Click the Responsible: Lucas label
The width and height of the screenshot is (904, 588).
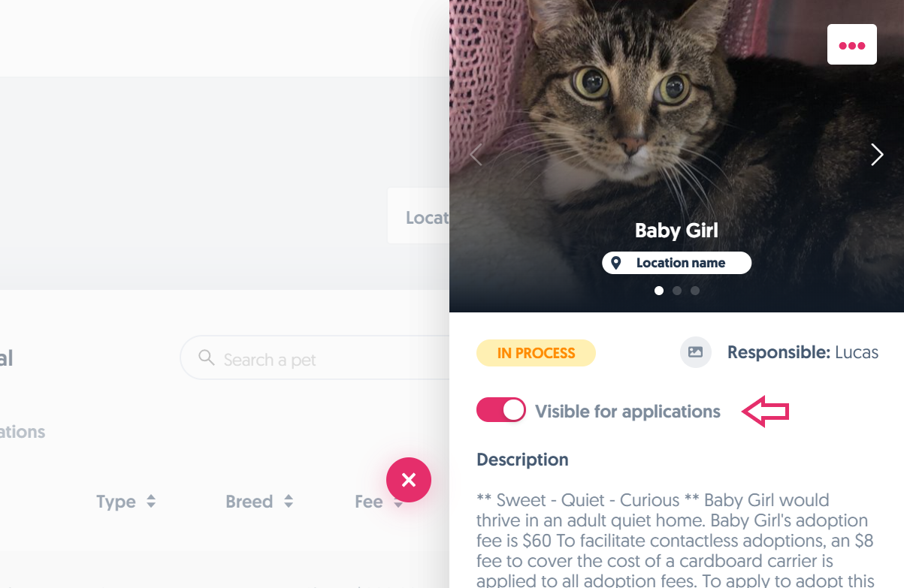803,352
